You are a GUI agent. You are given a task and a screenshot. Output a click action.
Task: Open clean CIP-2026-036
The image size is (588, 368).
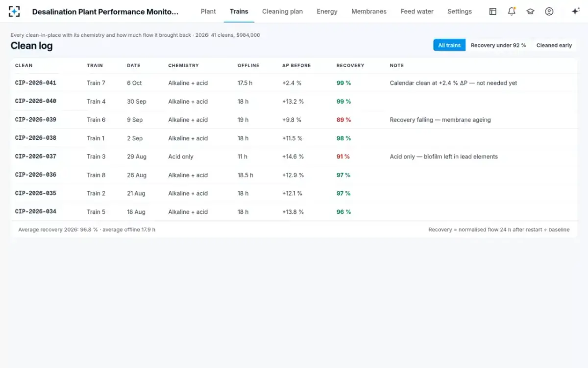36,175
